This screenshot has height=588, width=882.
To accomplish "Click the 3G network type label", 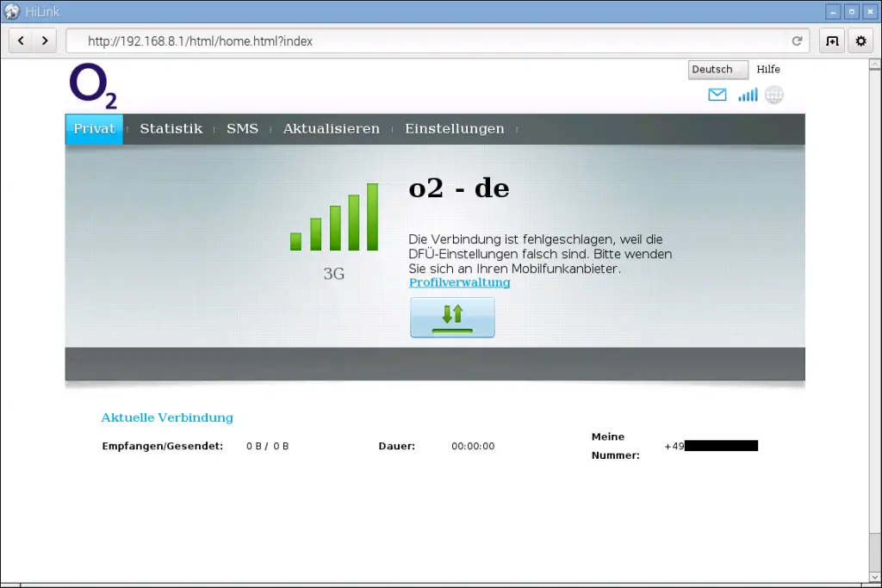I will [334, 274].
